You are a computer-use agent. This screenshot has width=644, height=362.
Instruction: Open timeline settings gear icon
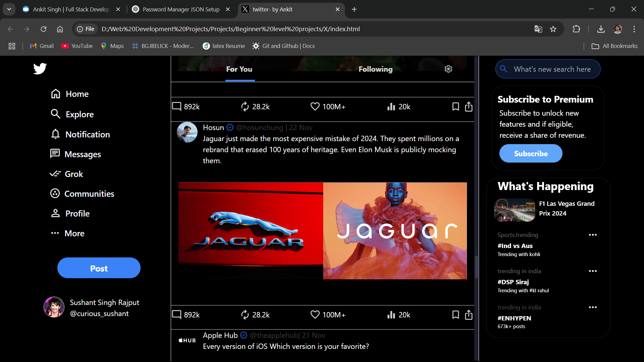click(448, 69)
